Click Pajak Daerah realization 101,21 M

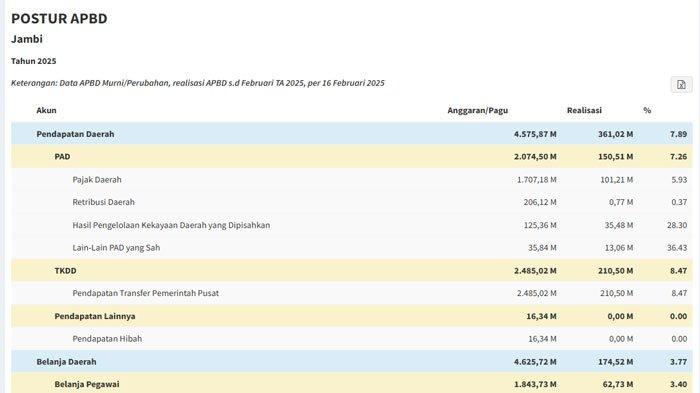(617, 180)
